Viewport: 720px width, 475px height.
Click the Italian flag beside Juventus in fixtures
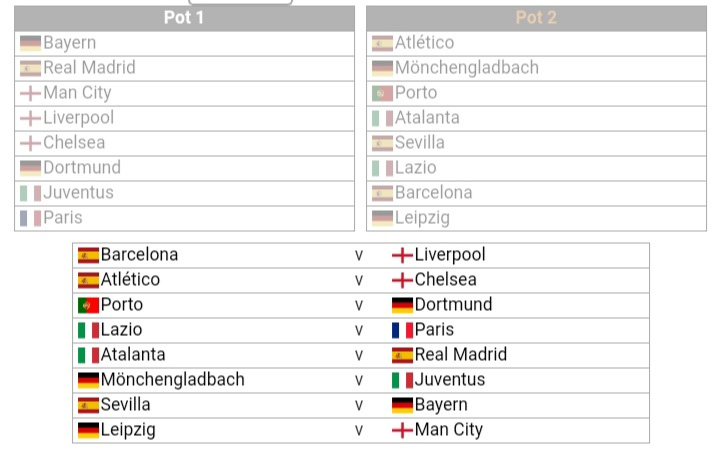pyautogui.click(x=402, y=380)
